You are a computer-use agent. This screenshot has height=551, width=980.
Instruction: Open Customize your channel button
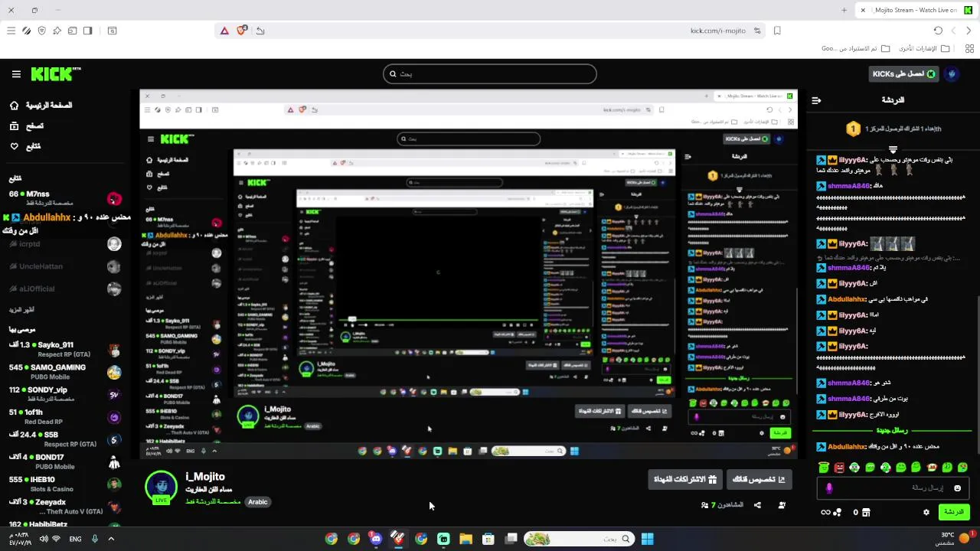pyautogui.click(x=759, y=480)
